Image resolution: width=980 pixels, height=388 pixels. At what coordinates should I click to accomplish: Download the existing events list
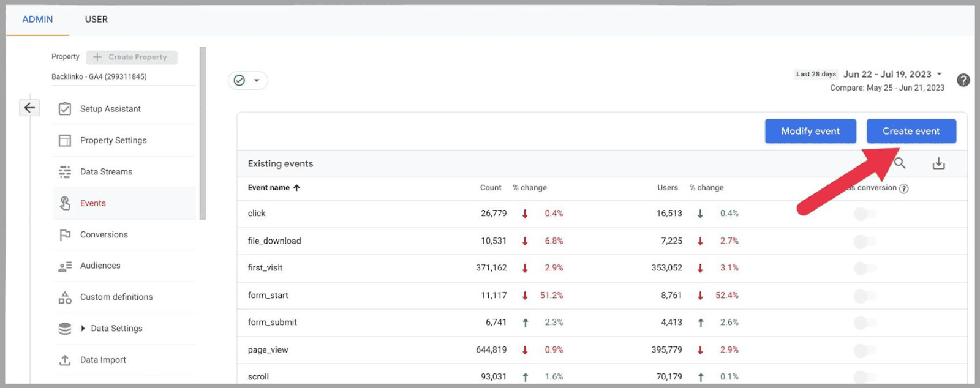coord(938,163)
